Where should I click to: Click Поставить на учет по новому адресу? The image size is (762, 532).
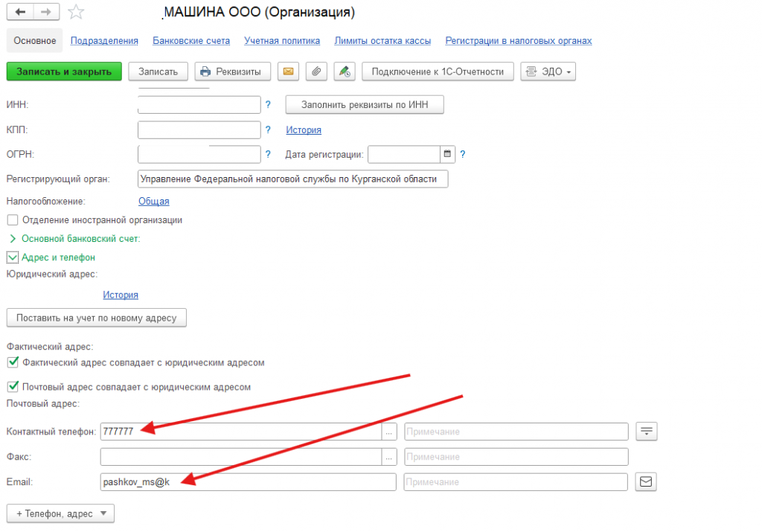(x=96, y=318)
